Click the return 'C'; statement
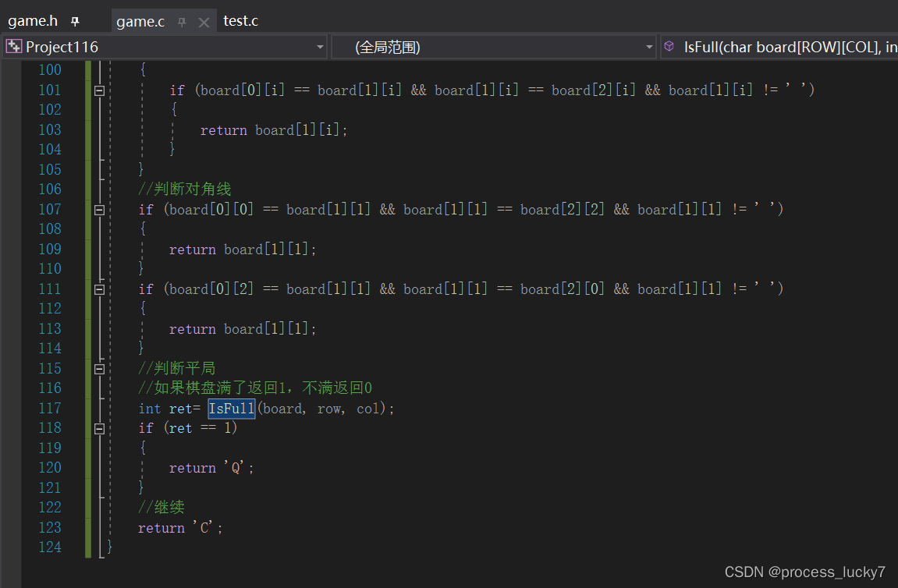Viewport: 898px width, 588px height. coord(180,528)
